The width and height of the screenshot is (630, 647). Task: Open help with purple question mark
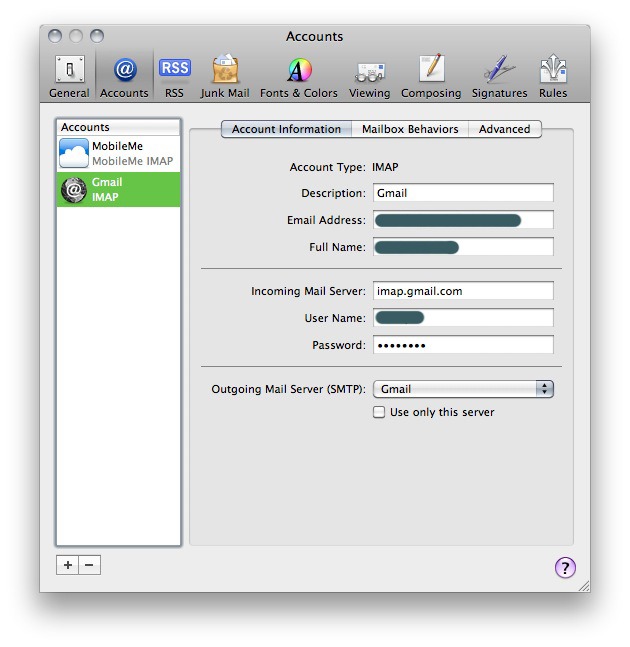tap(565, 568)
